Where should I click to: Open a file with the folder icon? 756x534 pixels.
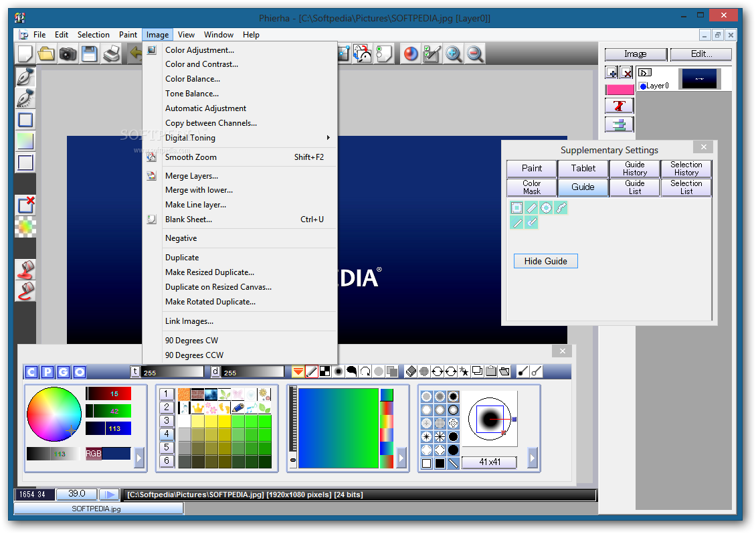tap(46, 54)
